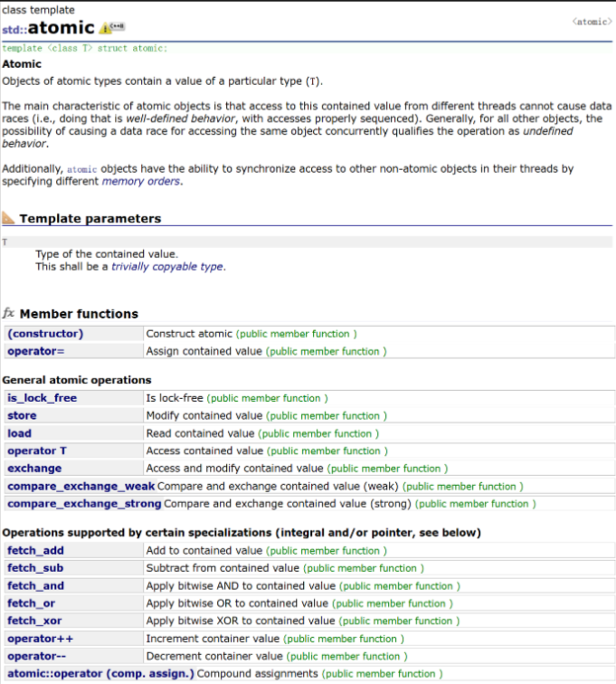Click the 'T' template parameter name
Image resolution: width=616 pixels, height=684 pixels.
[5, 242]
